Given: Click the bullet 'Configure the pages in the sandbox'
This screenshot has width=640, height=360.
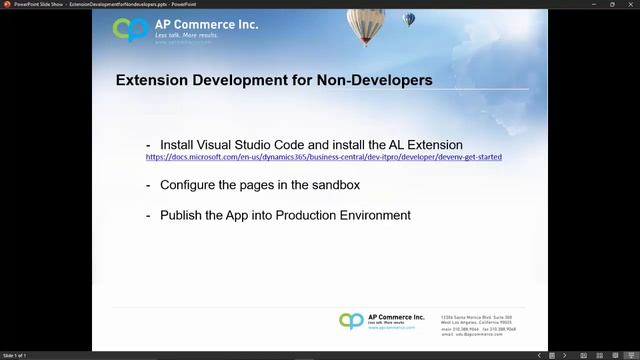Looking at the screenshot, I should [260, 185].
